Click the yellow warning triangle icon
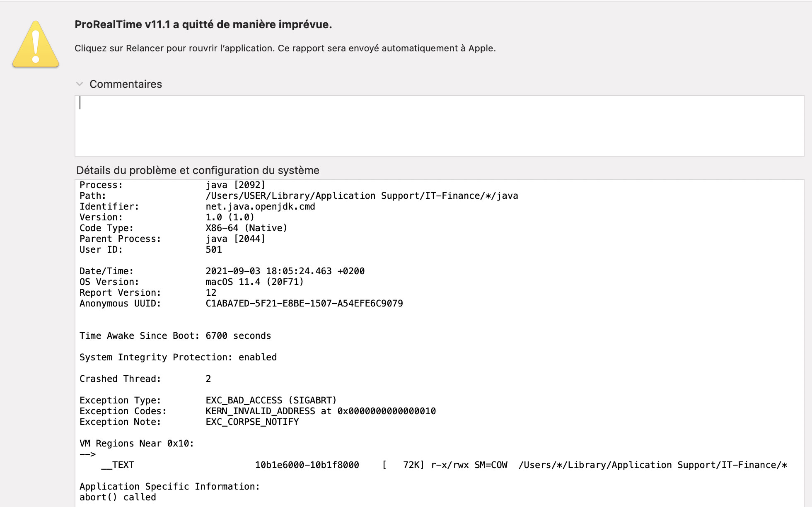 click(x=36, y=45)
